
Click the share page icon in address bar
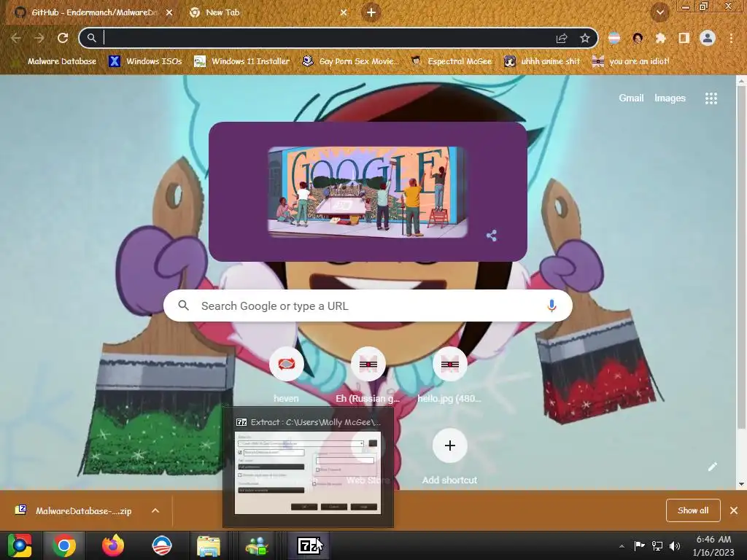point(562,38)
